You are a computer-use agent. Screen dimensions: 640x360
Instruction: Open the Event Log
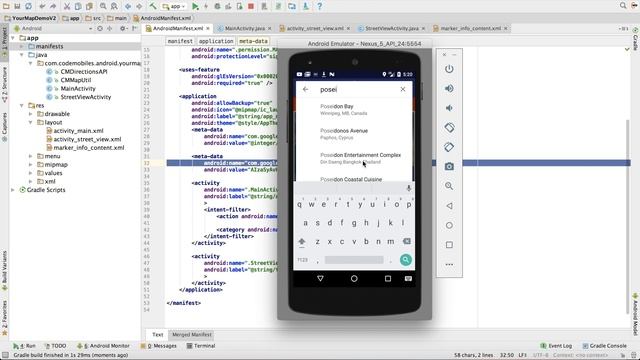coord(556,346)
